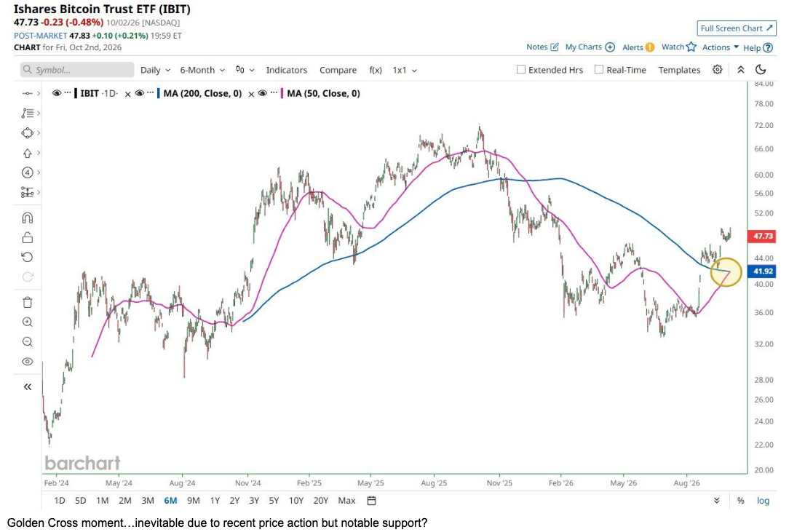Hide the IBIT price series

(57, 93)
